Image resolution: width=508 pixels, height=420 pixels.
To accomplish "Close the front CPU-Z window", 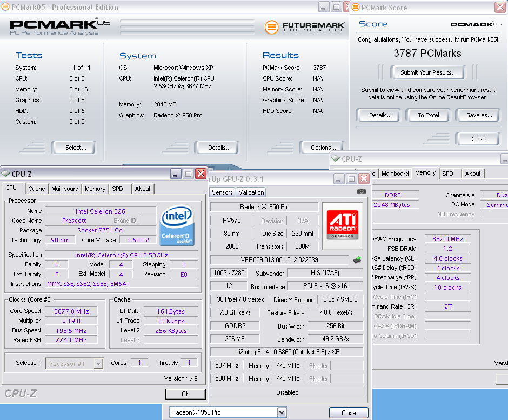I will (x=201, y=174).
